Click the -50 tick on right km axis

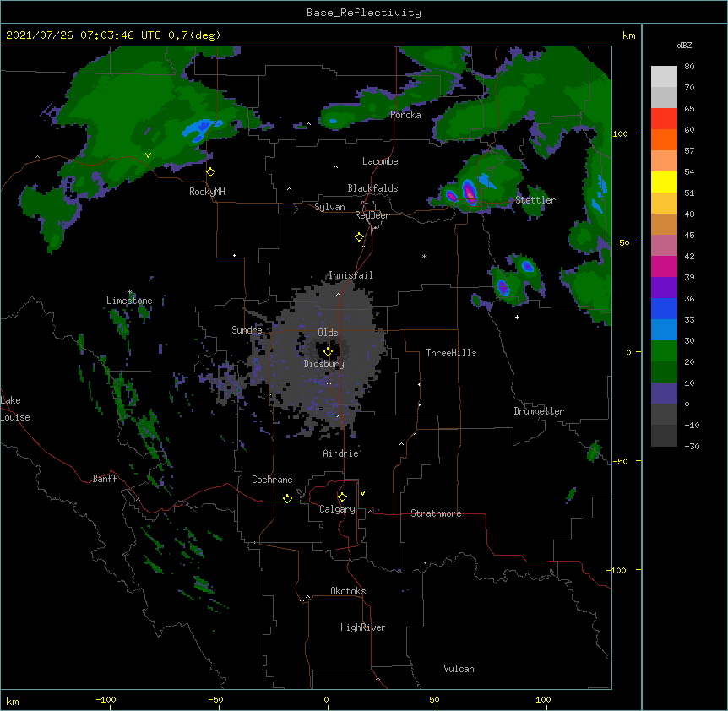tap(620, 461)
